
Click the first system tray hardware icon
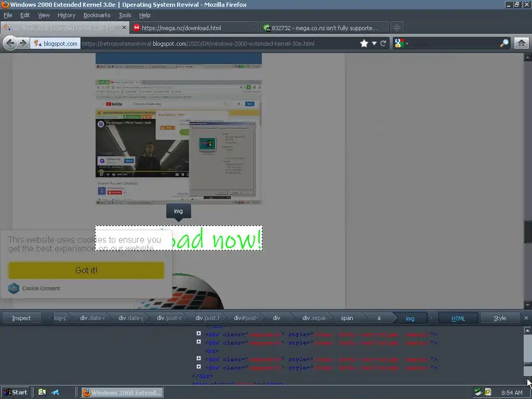point(478,392)
